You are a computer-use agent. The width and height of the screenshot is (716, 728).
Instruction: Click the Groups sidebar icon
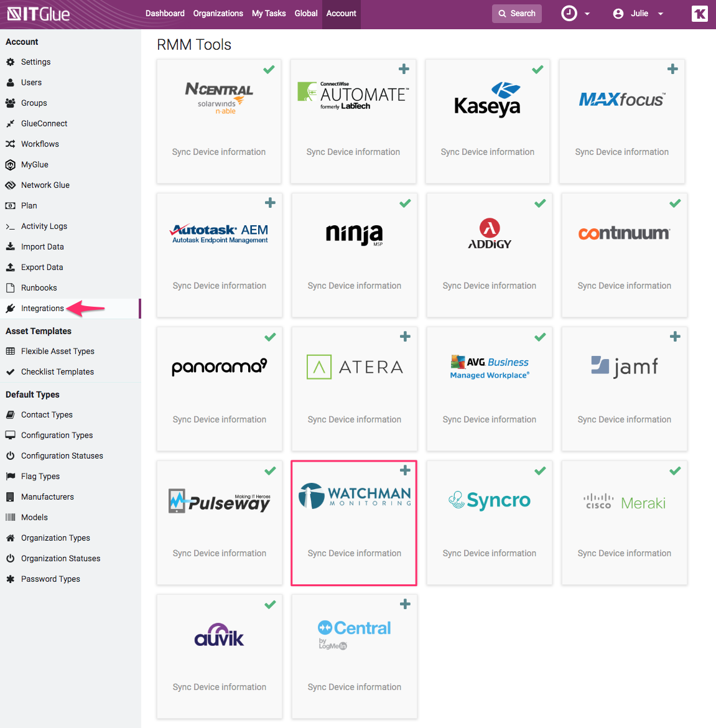click(10, 103)
